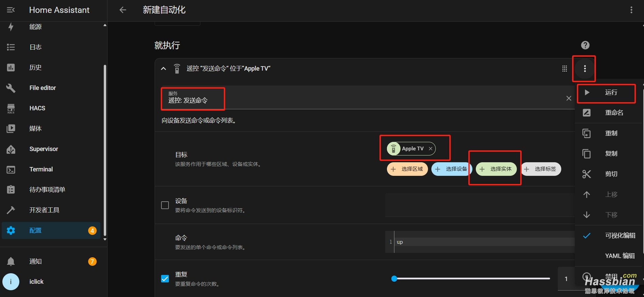Image resolution: width=644 pixels, height=297 pixels.
Task: Select 运行 from the action menu
Action: click(609, 92)
